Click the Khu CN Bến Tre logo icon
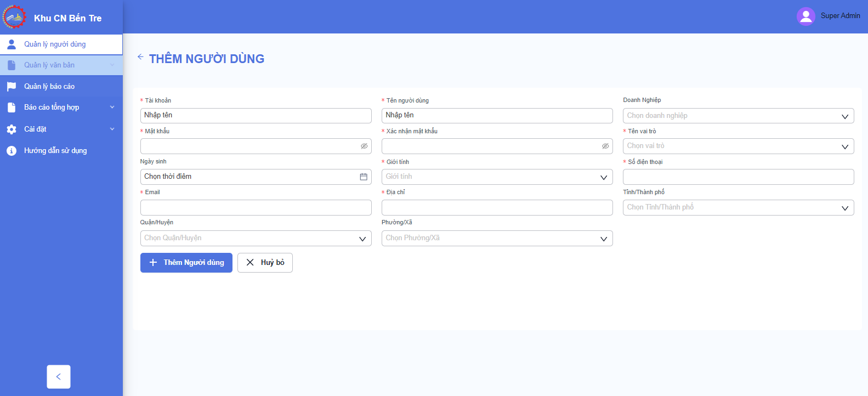The image size is (868, 396). tap(14, 17)
